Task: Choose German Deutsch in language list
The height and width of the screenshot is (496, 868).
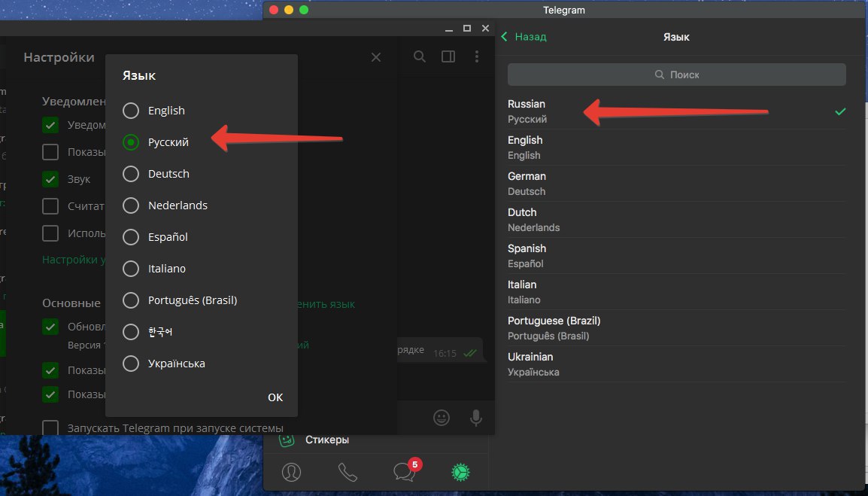Action: pyautogui.click(x=676, y=184)
